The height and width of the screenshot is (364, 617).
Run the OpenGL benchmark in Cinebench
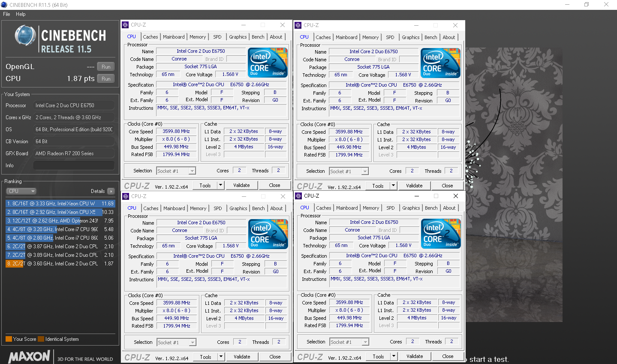point(106,67)
